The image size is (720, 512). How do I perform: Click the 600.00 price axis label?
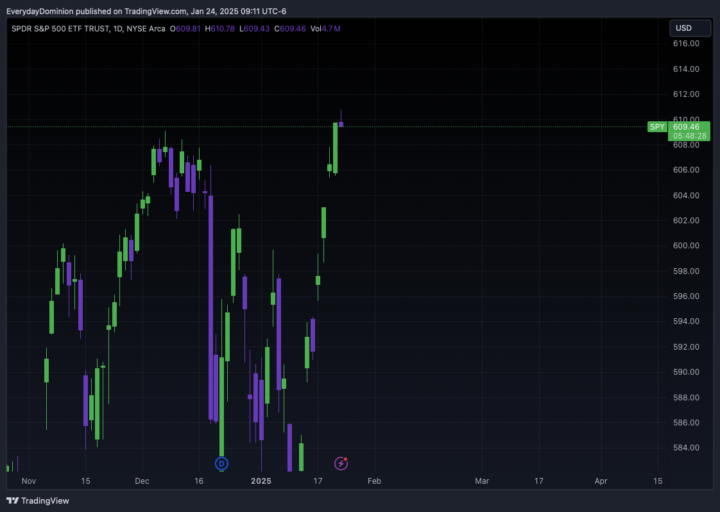[x=686, y=246]
